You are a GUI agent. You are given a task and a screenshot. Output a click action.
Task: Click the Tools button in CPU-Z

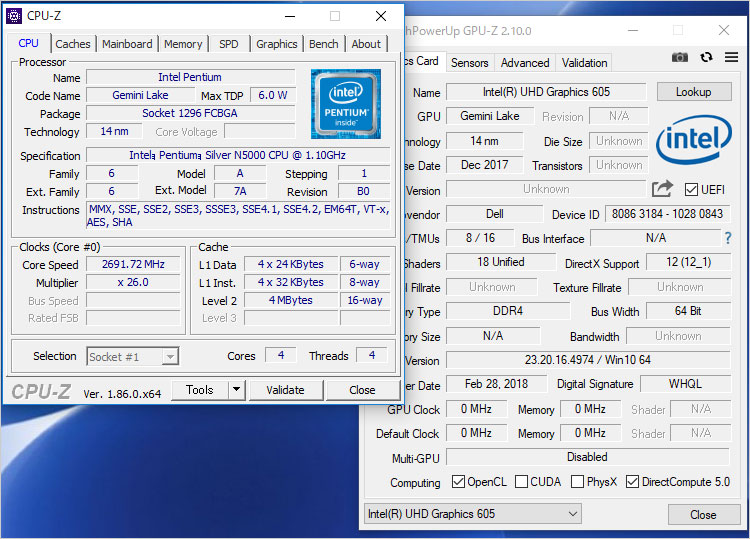(x=199, y=390)
